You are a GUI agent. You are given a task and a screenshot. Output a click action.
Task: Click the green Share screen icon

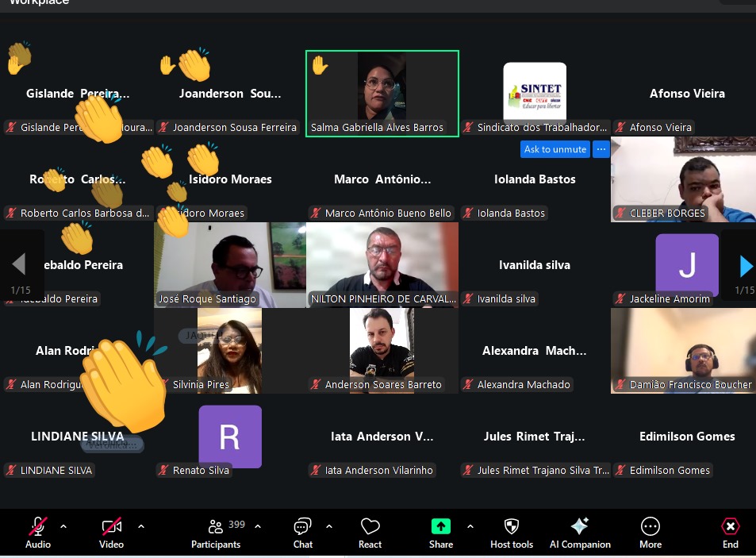(440, 527)
